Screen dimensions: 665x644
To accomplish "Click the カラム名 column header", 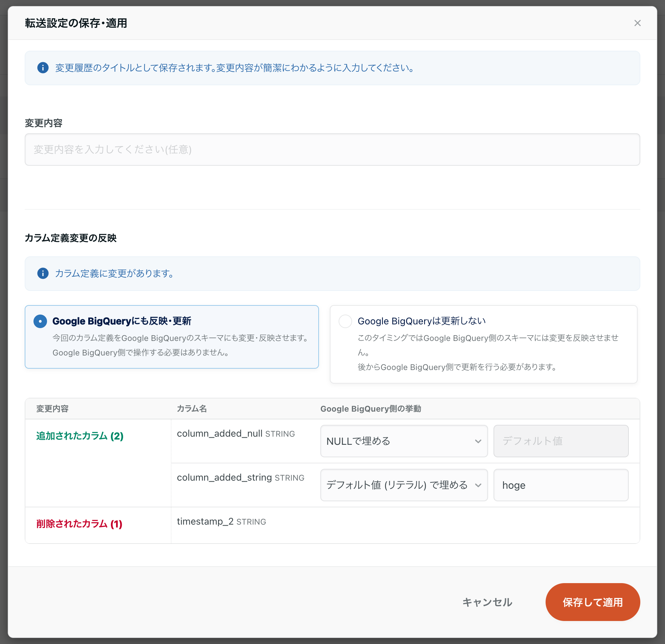I will [x=192, y=409].
